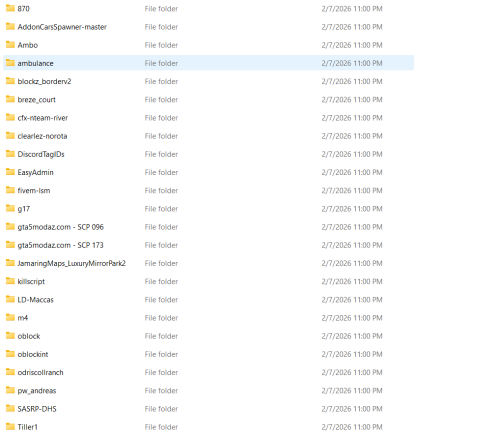Click the highlighted ambulance folder icon
The width and height of the screenshot is (500, 437).
[x=10, y=63]
